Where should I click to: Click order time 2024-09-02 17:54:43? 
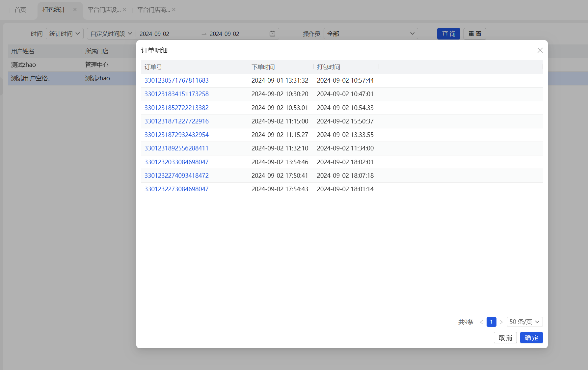[280, 189]
